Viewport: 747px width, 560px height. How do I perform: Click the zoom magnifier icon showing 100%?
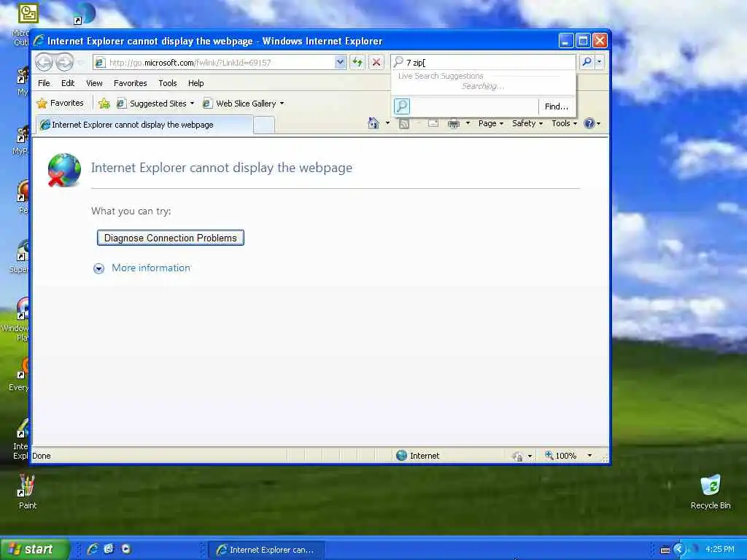549,455
